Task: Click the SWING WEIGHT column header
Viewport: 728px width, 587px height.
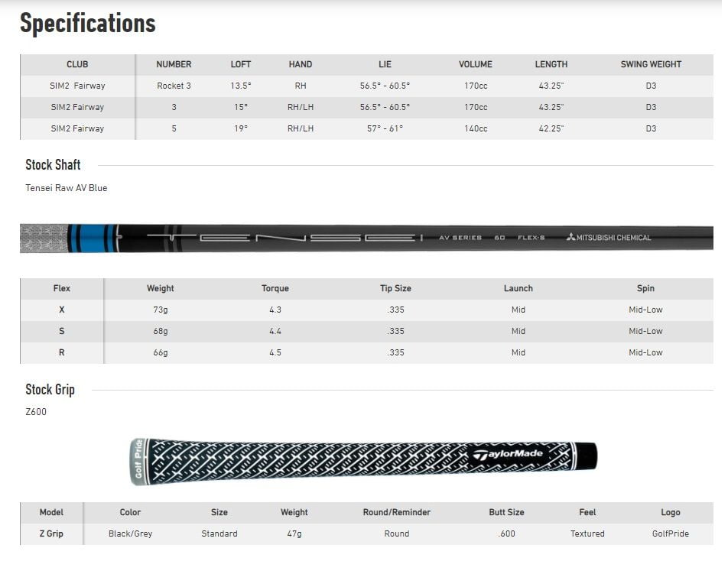Action: coord(651,64)
